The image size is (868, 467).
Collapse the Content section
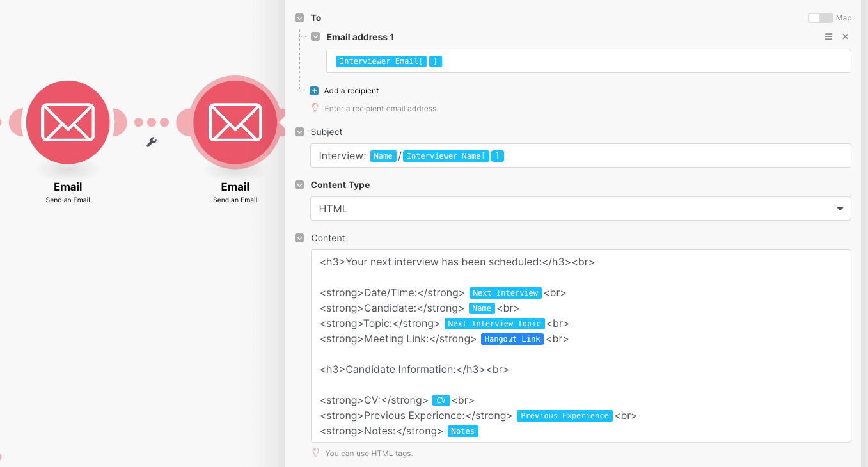299,237
